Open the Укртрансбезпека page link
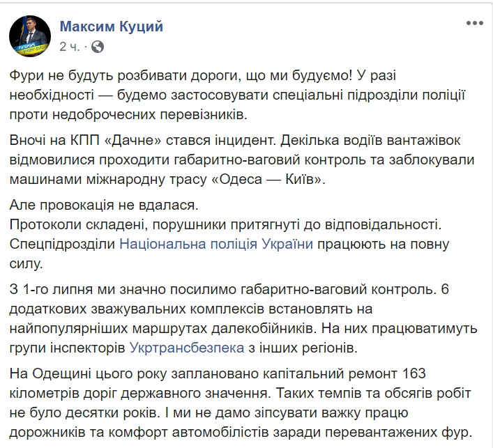Screen dimensions: 493x448 [x=187, y=348]
